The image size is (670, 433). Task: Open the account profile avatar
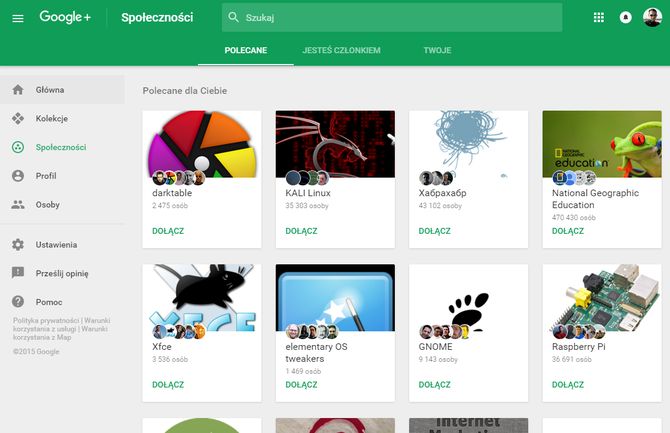click(x=652, y=17)
